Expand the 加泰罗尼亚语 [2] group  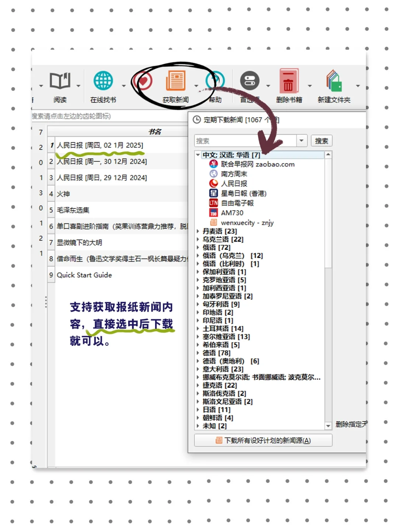(198, 296)
